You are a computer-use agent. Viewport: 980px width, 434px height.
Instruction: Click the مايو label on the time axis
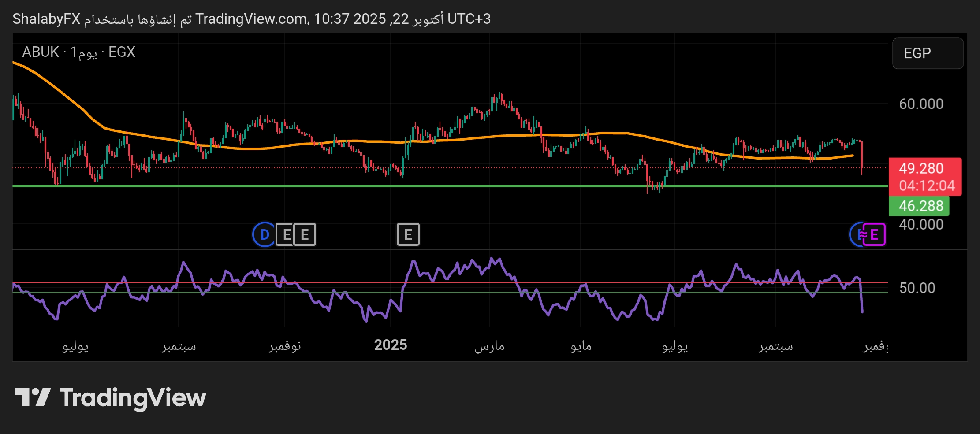(581, 346)
